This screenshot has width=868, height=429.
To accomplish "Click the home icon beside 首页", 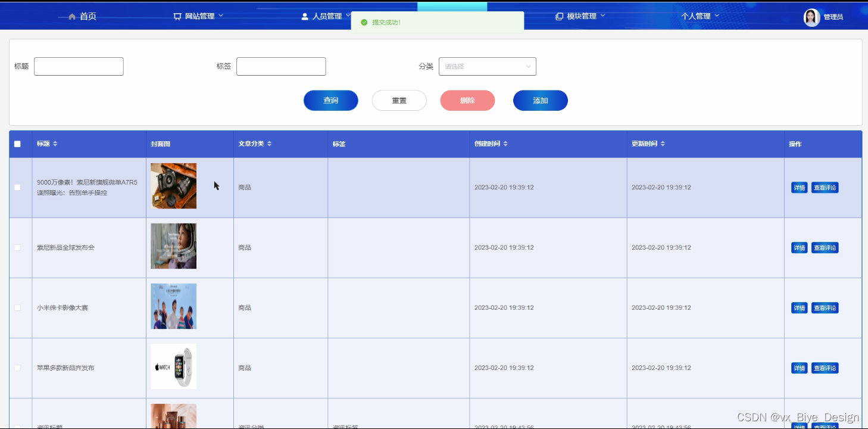I will pyautogui.click(x=72, y=17).
